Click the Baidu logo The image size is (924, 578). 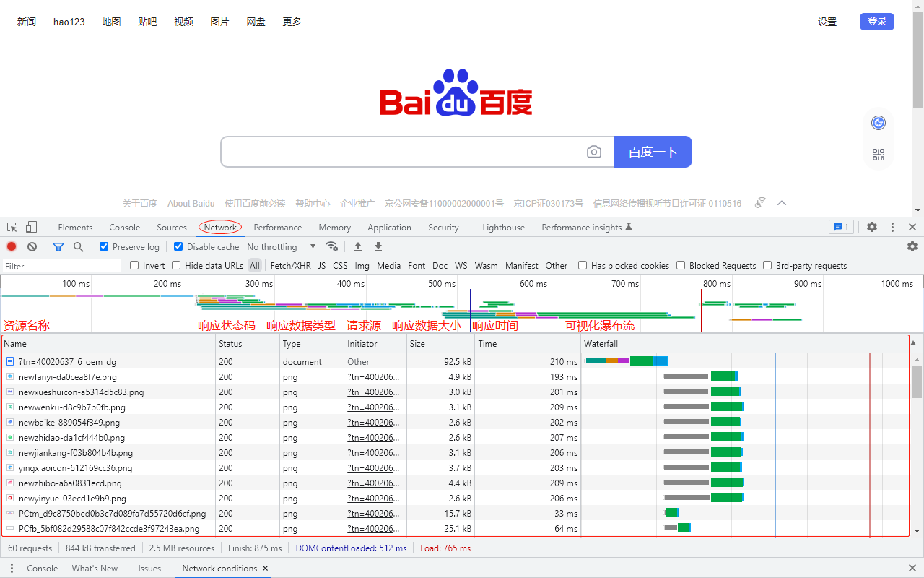(x=456, y=92)
